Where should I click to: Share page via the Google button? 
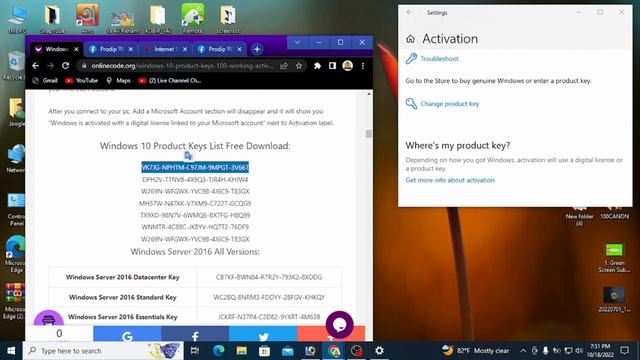127,335
